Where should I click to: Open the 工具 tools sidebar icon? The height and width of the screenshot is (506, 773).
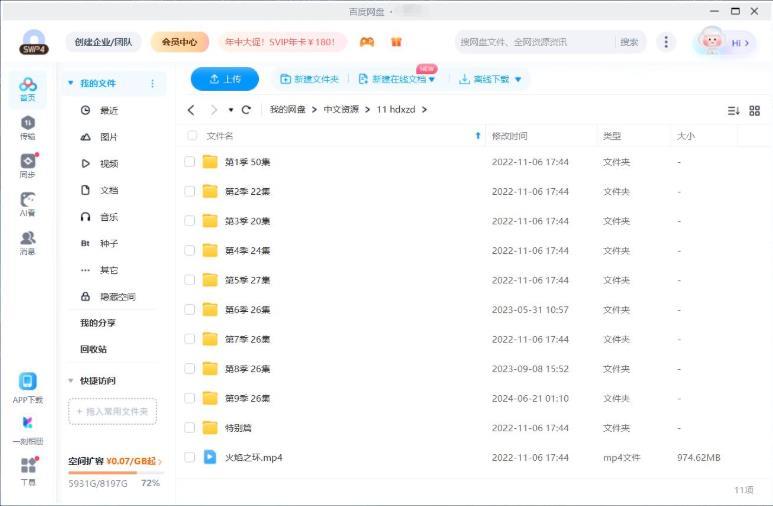(x=29, y=471)
